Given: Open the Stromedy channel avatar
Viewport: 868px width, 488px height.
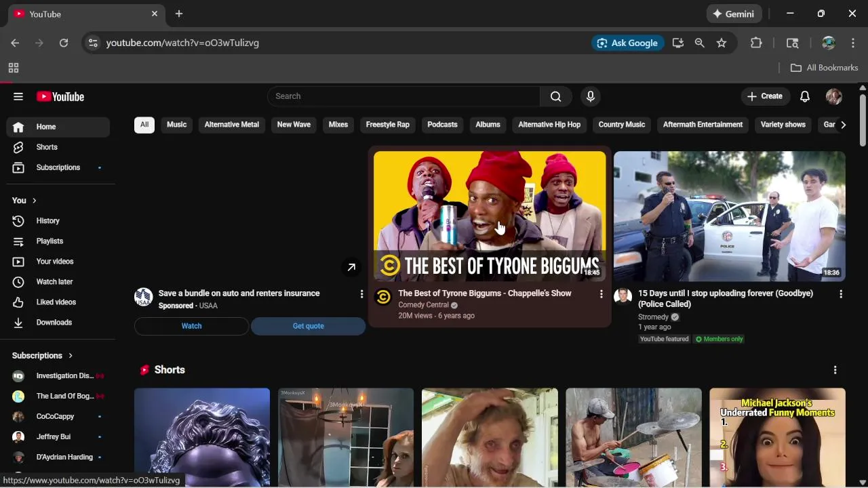Looking at the screenshot, I should coord(623,297).
